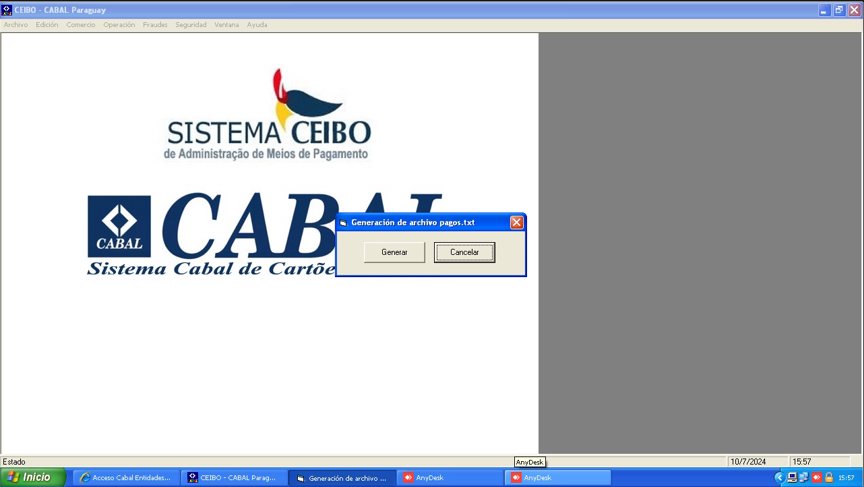The image size is (864, 487).
Task: Close the Generación de archivo pagos.txt dialog
Action: click(x=516, y=222)
